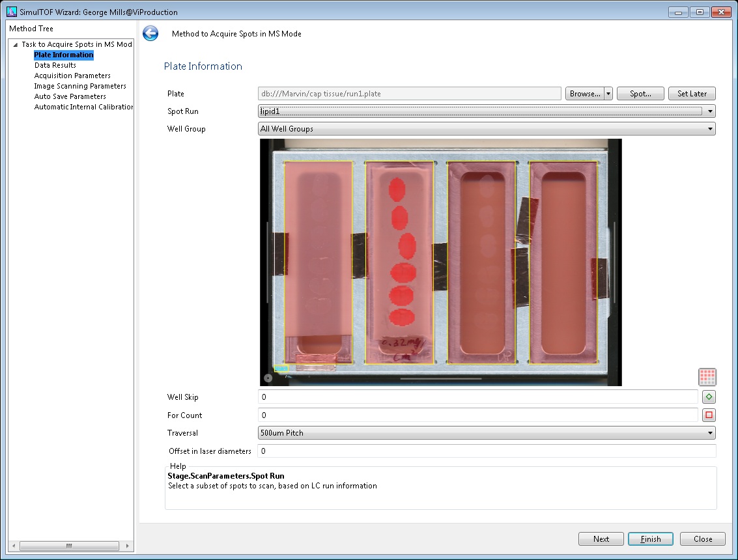This screenshot has width=738, height=560.
Task: Click circular marker at plate image corner
Action: click(x=268, y=378)
